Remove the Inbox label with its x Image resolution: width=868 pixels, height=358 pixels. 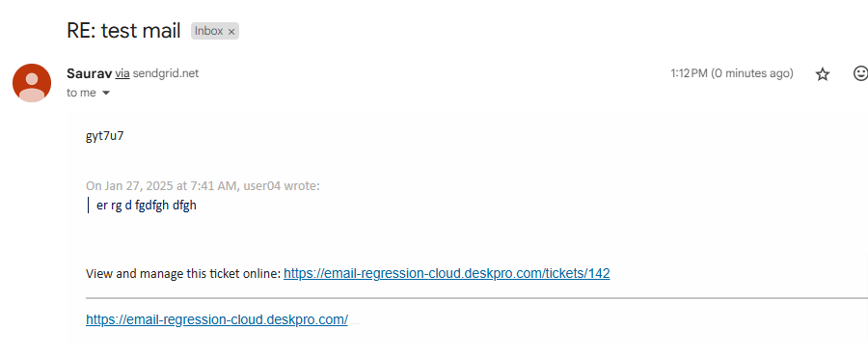[231, 32]
